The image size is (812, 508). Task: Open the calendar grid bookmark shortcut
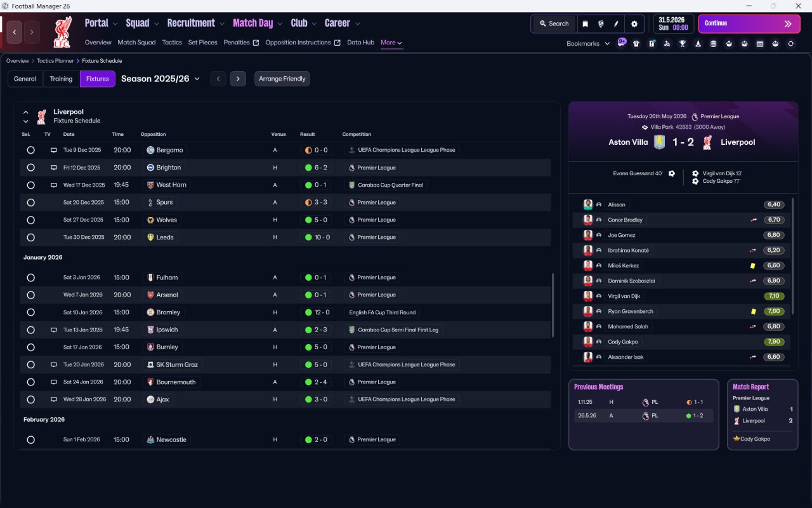point(760,44)
